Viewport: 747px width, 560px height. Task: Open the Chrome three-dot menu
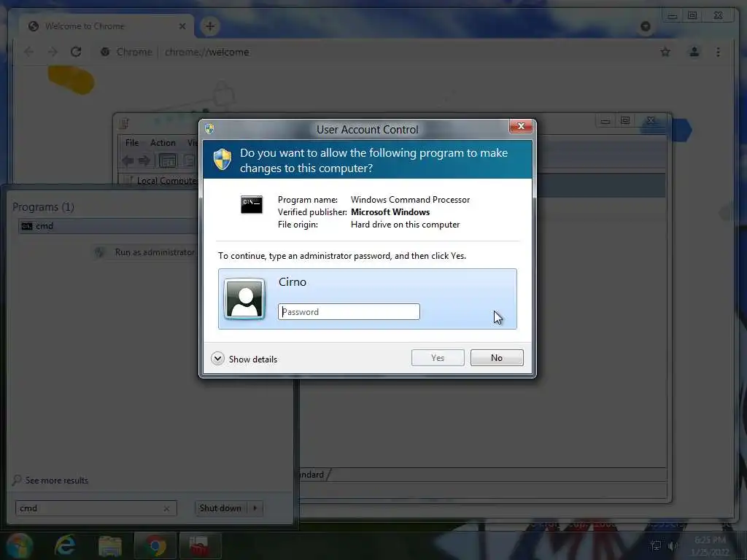[x=718, y=52]
